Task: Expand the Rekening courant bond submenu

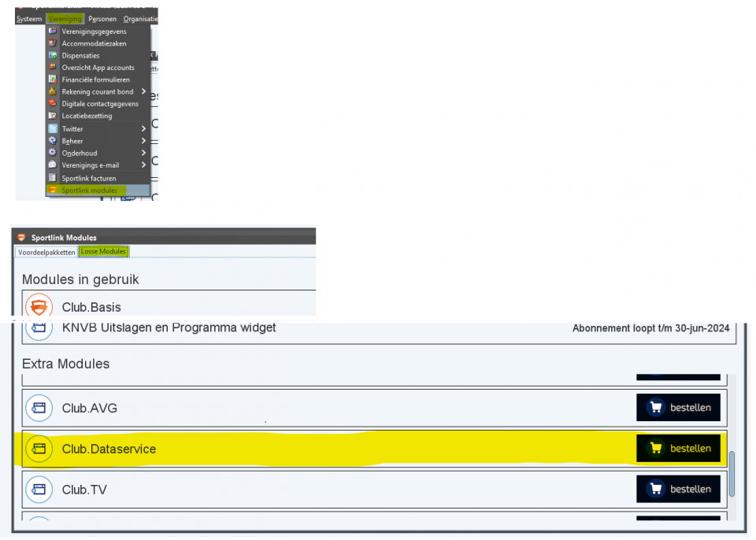Action: [143, 92]
